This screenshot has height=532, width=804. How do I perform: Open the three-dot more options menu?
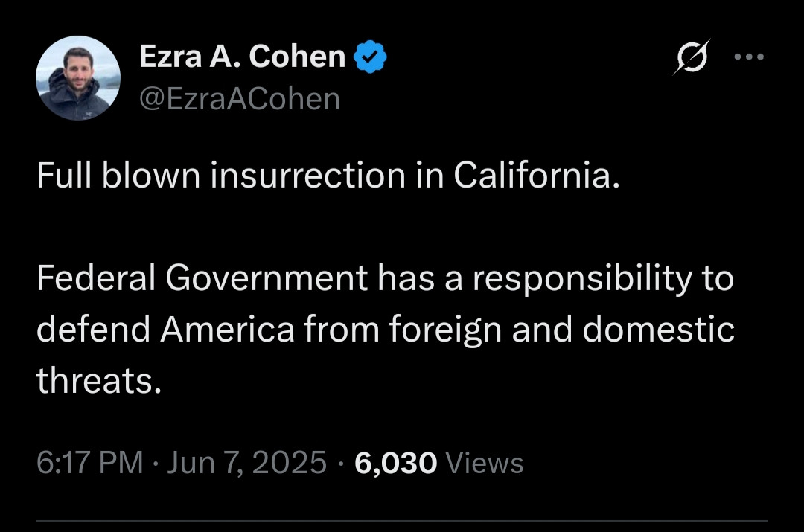[749, 57]
